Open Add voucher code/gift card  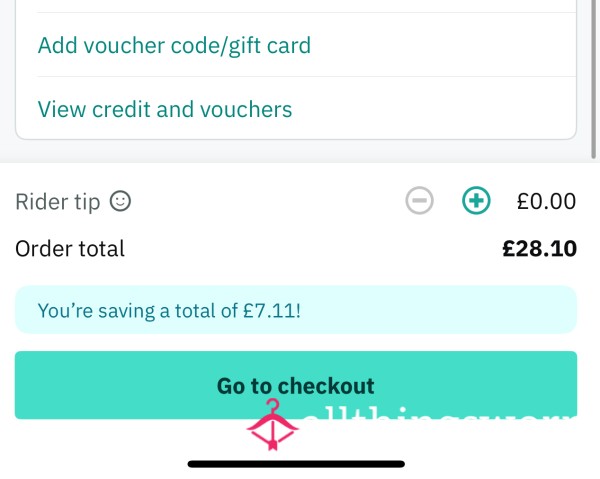click(174, 46)
